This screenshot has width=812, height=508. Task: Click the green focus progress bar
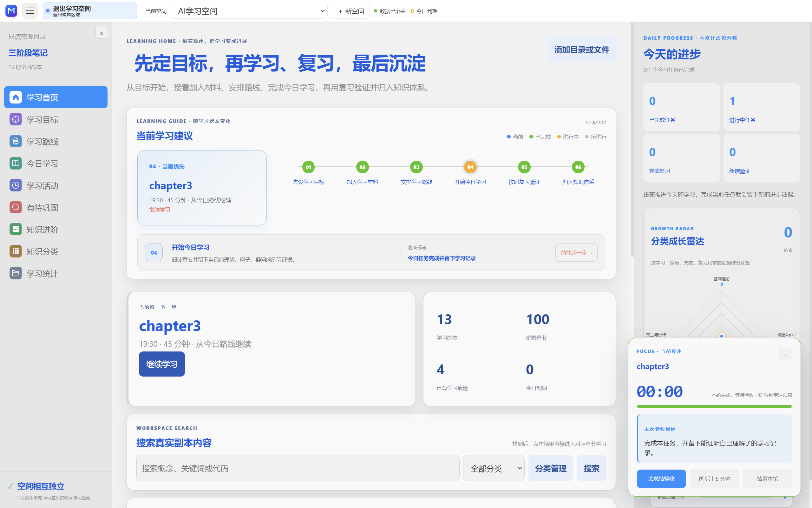coord(714,406)
